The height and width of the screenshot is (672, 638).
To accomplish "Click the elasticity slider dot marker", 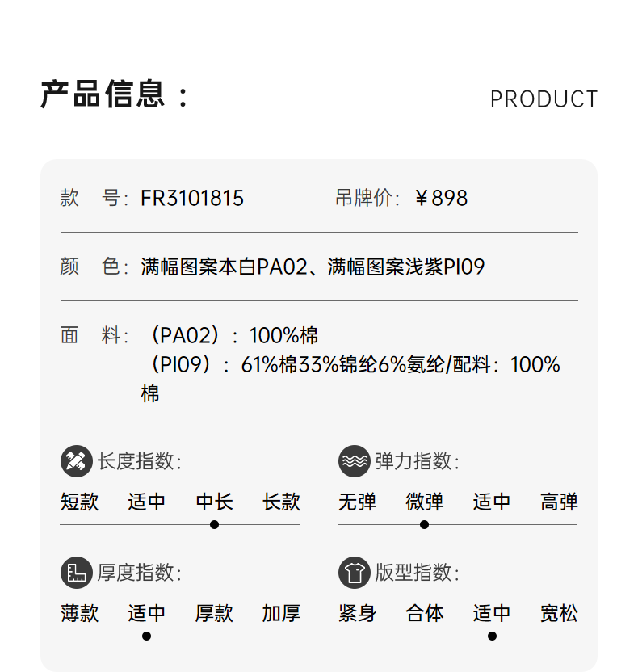I will pos(424,524).
